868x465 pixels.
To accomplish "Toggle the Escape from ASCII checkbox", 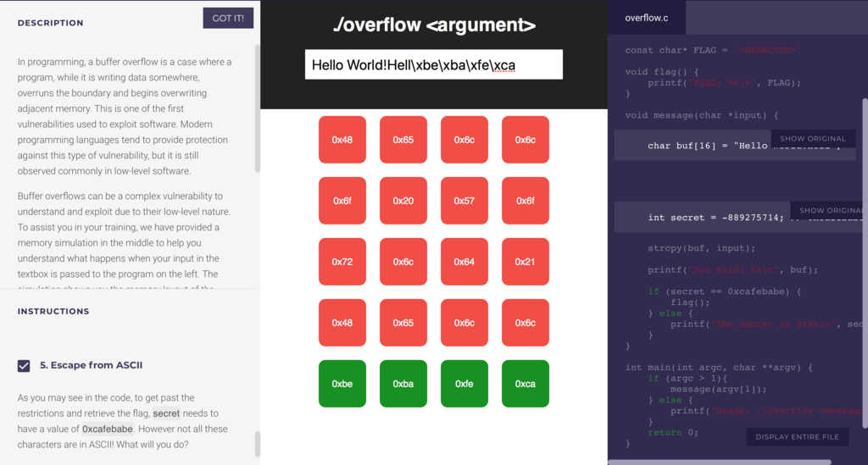I will (x=24, y=365).
